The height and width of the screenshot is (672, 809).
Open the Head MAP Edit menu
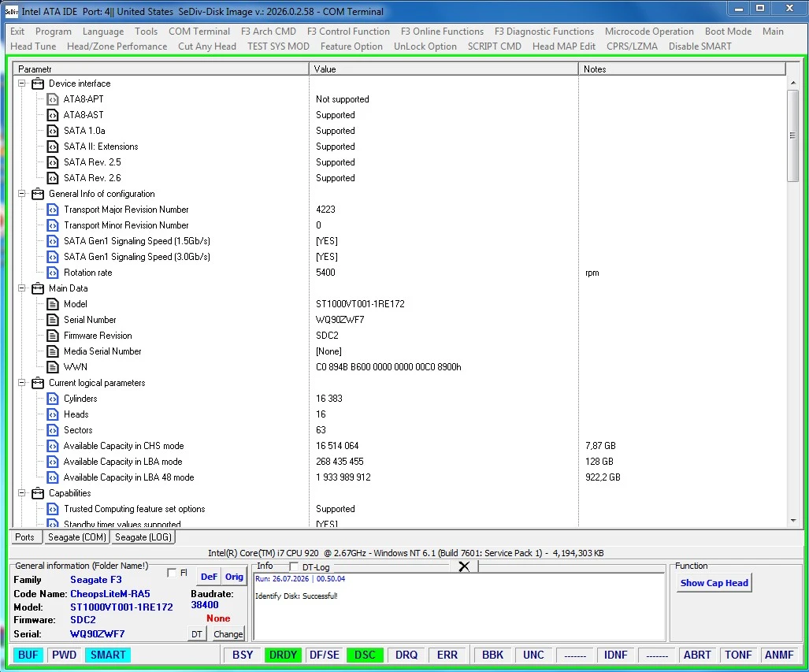564,46
